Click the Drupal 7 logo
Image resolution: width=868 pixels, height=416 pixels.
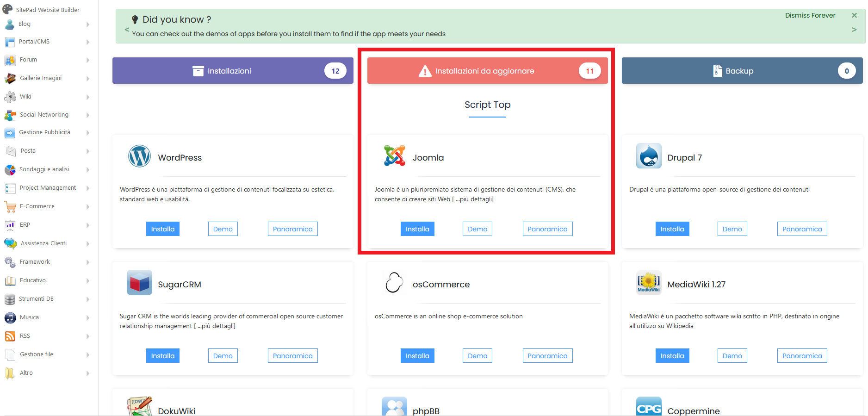(649, 155)
